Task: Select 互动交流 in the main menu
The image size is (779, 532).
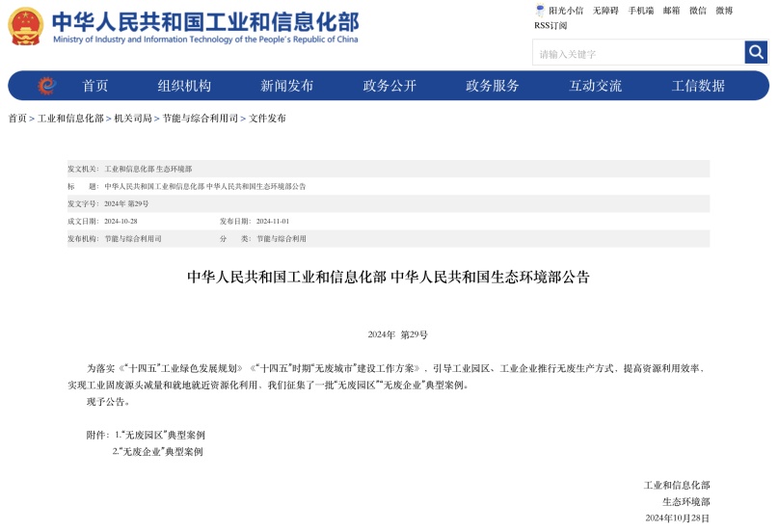Action: [x=596, y=86]
